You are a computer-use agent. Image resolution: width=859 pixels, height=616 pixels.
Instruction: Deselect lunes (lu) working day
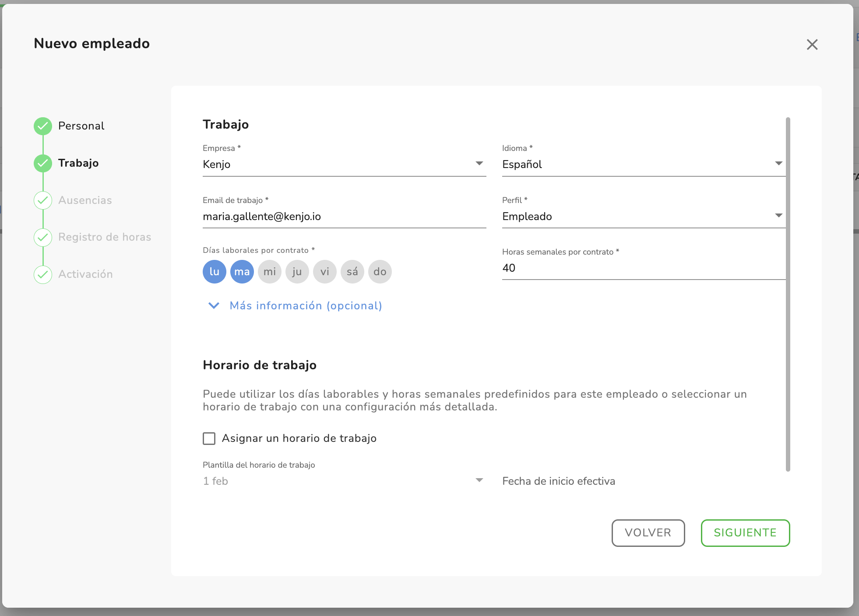tap(215, 272)
